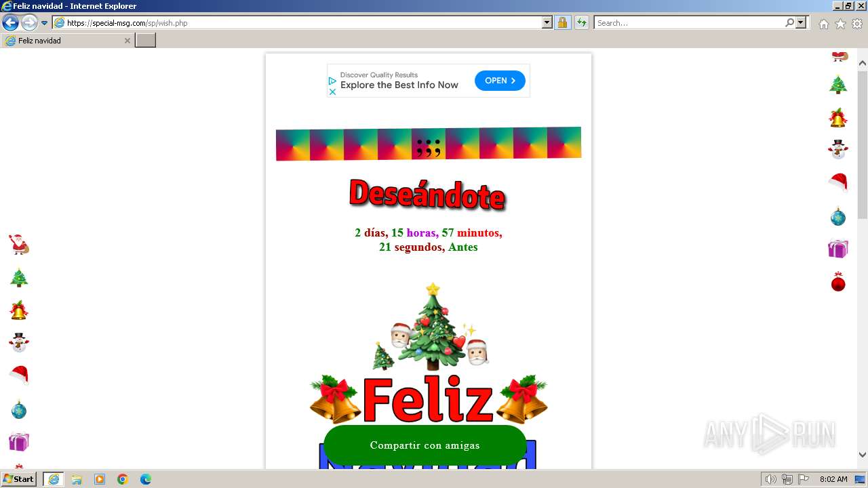Click the right sidebar Christmas tree icon
Screen dimensions: 868x488
pos(838,84)
